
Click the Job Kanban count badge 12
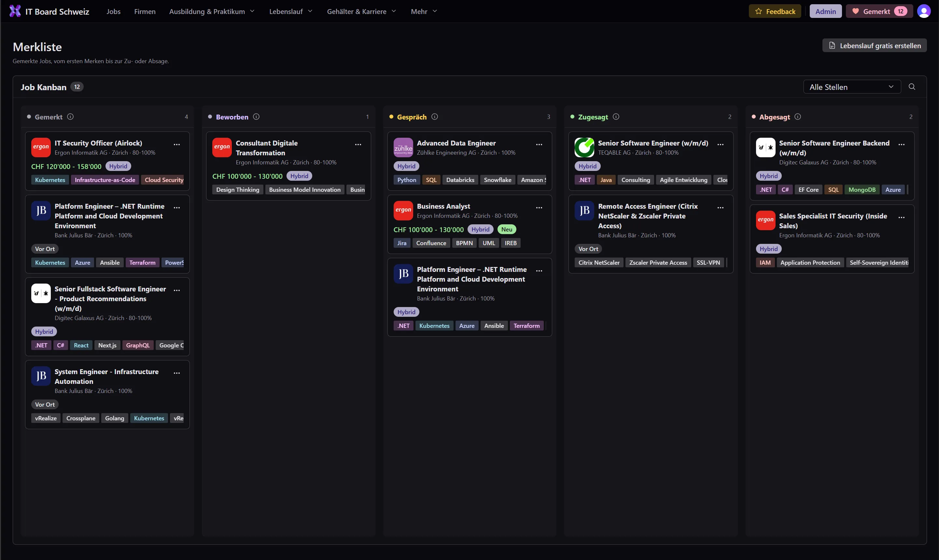[77, 87]
